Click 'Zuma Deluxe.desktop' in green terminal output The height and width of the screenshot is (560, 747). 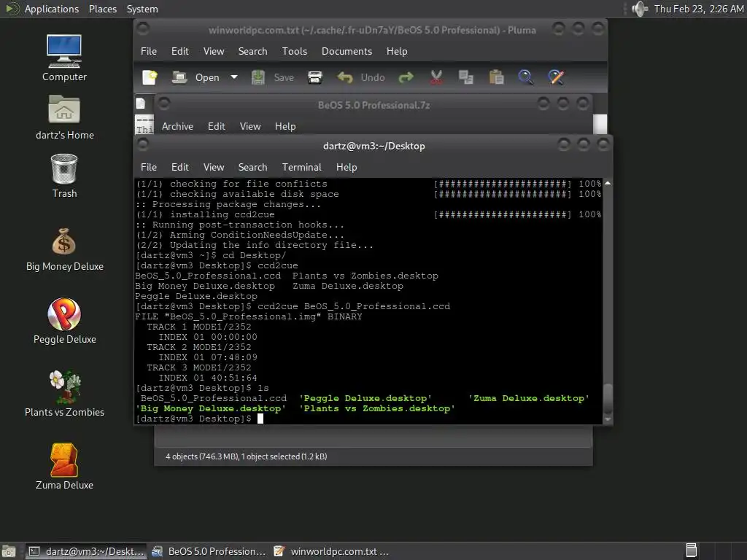tap(529, 398)
